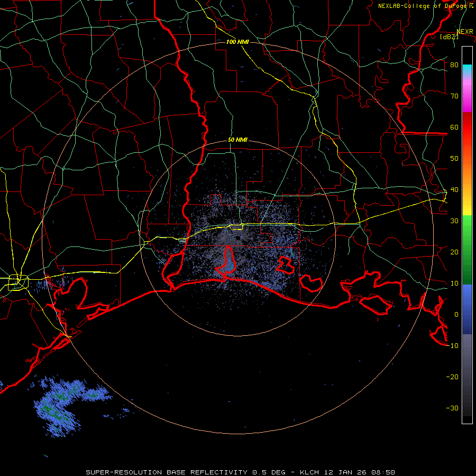
Task: Pick the orange segment of the color bar
Action: pyautogui.click(x=467, y=173)
